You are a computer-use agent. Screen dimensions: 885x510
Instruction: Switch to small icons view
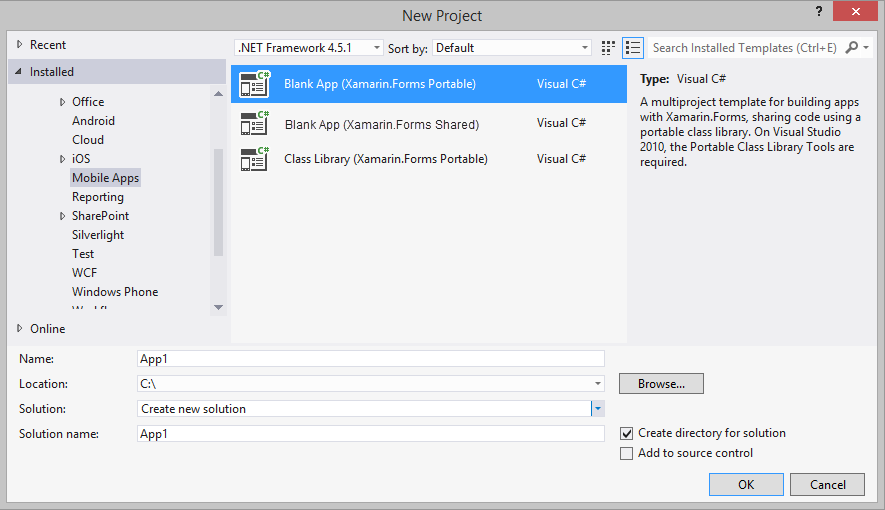pyautogui.click(x=609, y=48)
